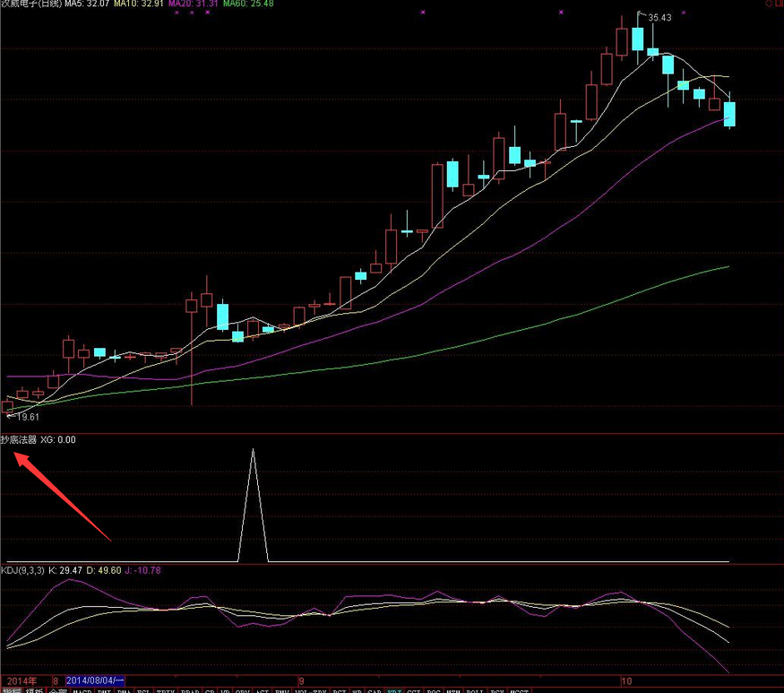Select the CR indicator tab
Image resolution: width=784 pixels, height=693 pixels.
coord(210,691)
